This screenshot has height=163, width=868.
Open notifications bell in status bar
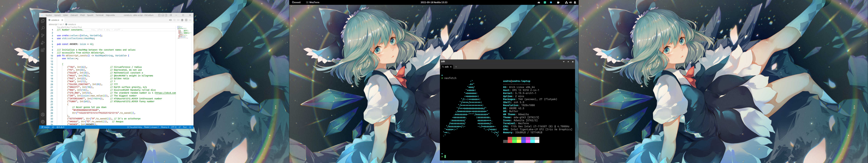(x=190, y=127)
